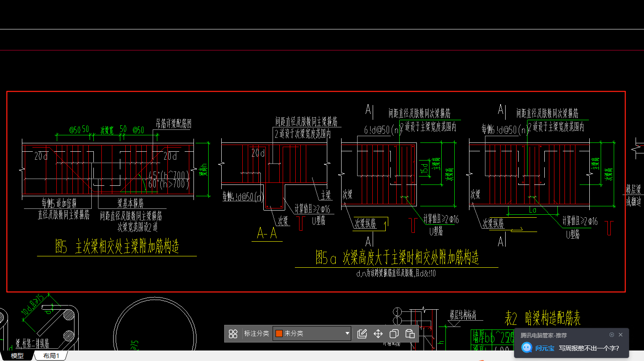
Task: Open settings gear in Tencent popup
Action: tap(612, 335)
